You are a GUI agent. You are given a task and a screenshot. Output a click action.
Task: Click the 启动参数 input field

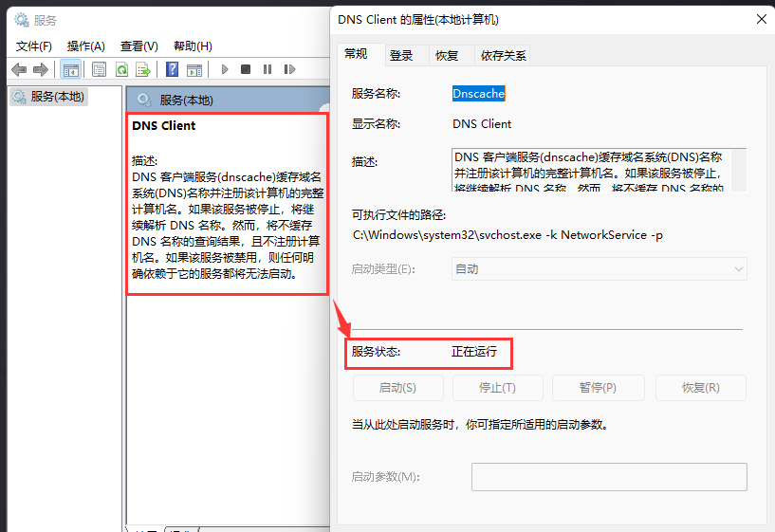click(x=609, y=477)
